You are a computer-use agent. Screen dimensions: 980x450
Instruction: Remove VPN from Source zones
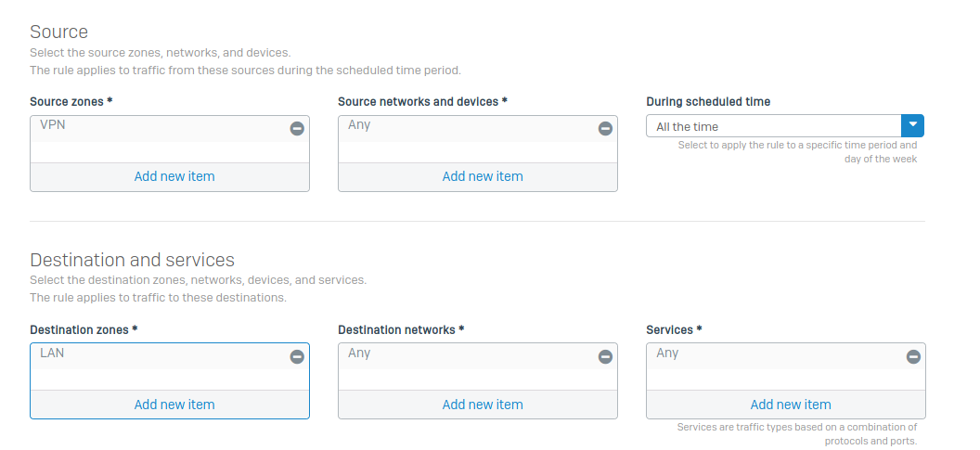(297, 129)
